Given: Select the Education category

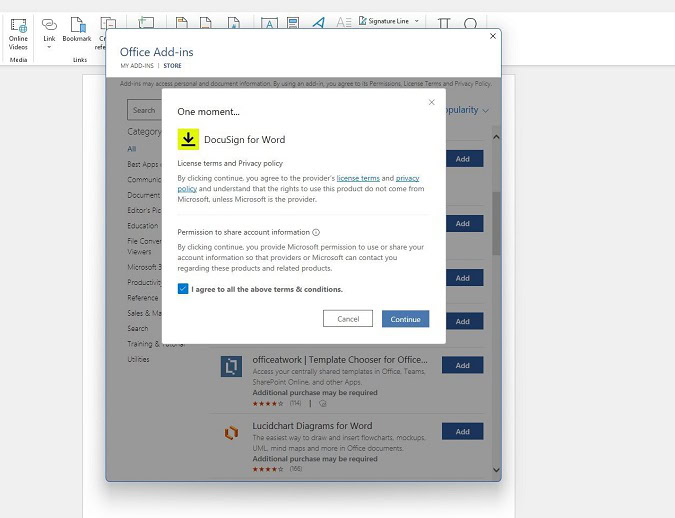Looking at the screenshot, I should click(142, 226).
